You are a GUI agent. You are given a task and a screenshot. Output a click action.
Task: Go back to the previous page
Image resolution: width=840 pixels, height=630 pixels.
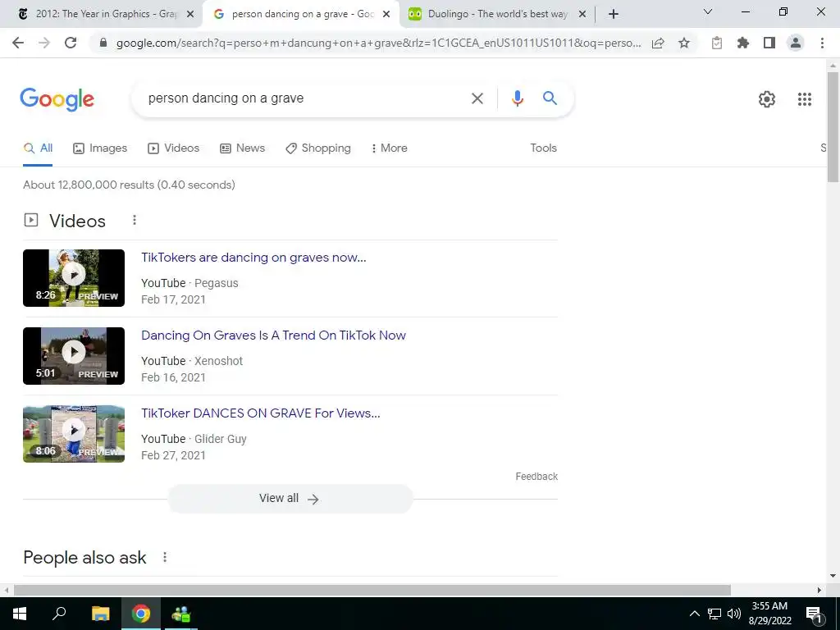pyautogui.click(x=18, y=43)
